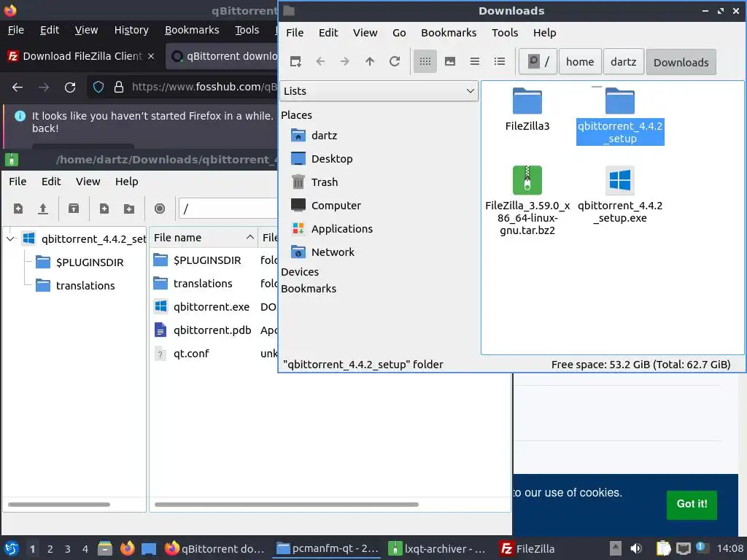Screen dimensions: 747x560
Task: Click extract icon in archiver toolbar
Action: 74,209
